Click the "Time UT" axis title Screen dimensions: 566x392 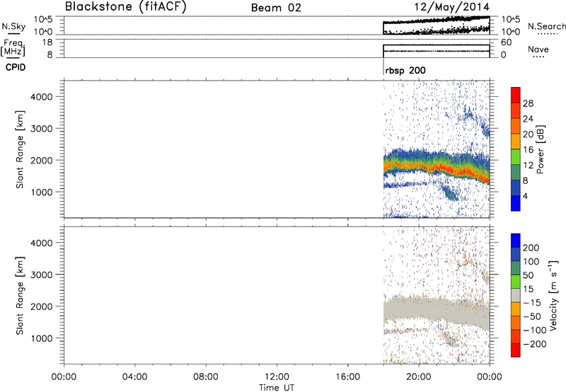point(277,388)
